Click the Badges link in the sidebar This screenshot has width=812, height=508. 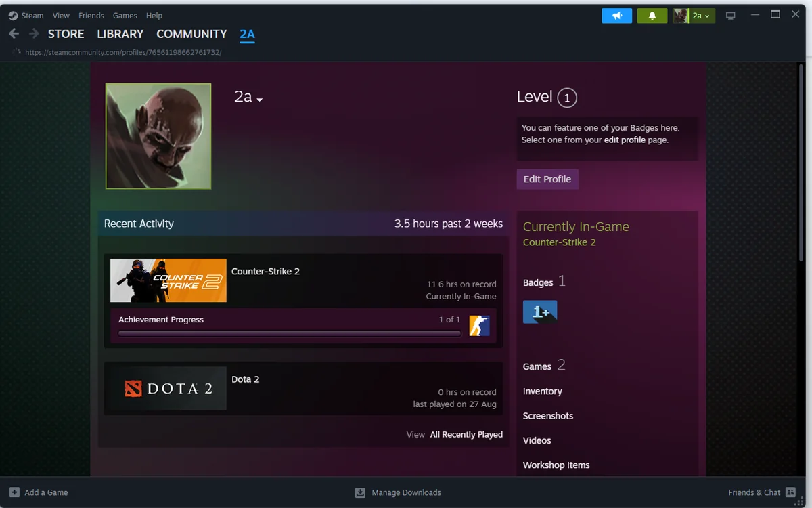[x=538, y=283]
